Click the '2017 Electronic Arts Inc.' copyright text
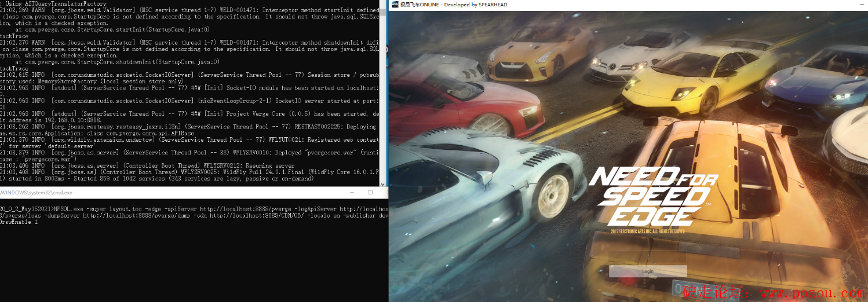 click(x=647, y=231)
